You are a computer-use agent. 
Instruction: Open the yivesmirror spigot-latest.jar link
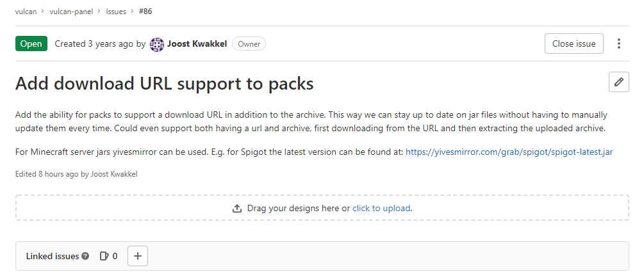coord(509,153)
